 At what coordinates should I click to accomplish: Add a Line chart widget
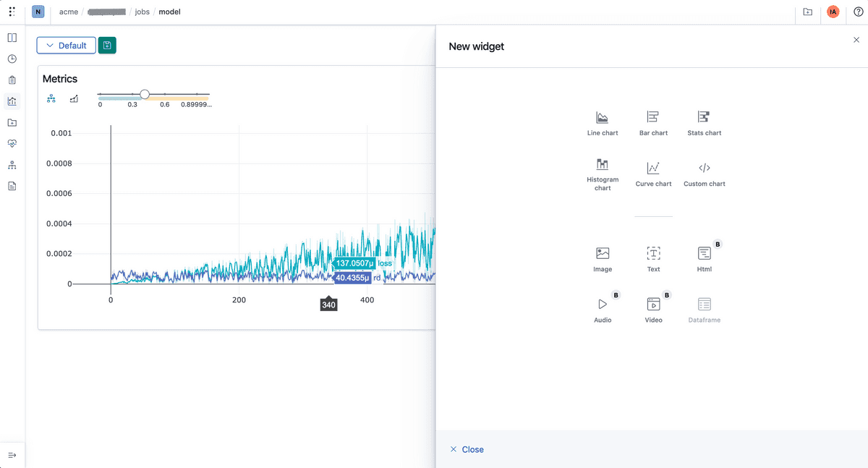point(603,124)
